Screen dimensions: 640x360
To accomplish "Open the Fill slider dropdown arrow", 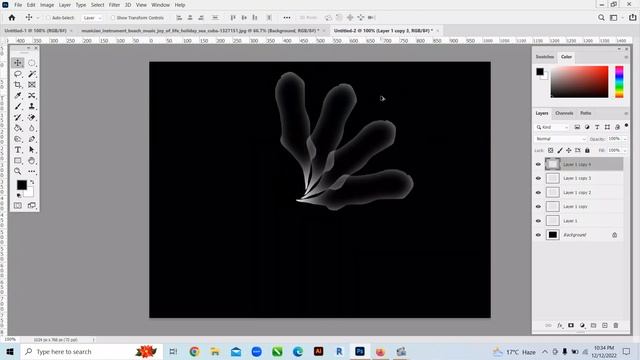I will pyautogui.click(x=625, y=151).
